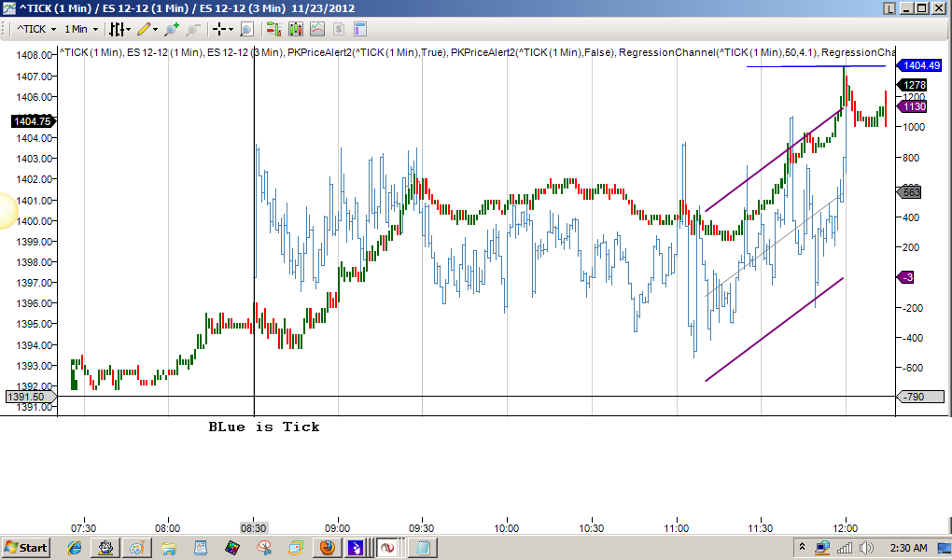The image size is (952, 560).
Task: Open the 1 Min interval dropdown
Action: (x=81, y=29)
